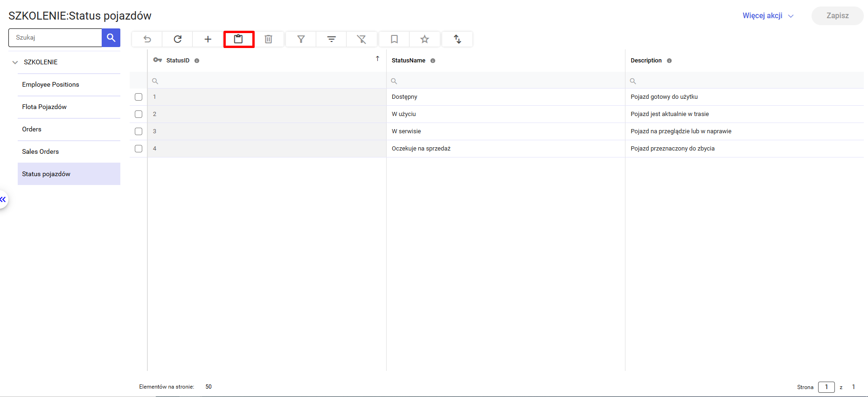Click the StatusID column filter field

pos(267,81)
